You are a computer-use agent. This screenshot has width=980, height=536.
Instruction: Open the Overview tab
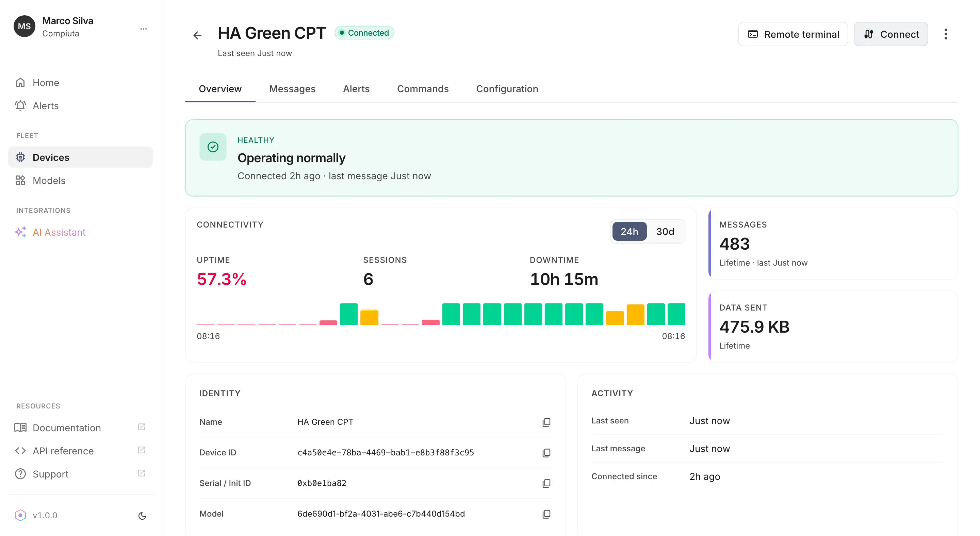220,89
